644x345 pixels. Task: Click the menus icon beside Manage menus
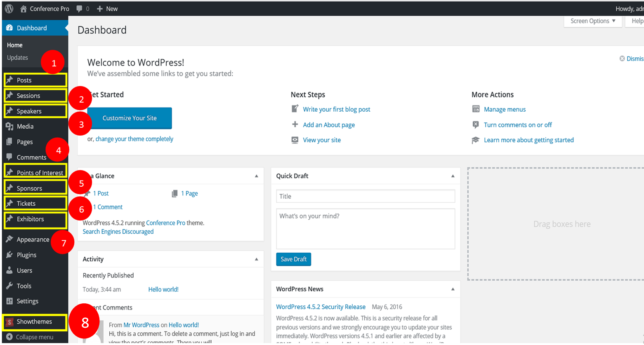[x=476, y=109]
